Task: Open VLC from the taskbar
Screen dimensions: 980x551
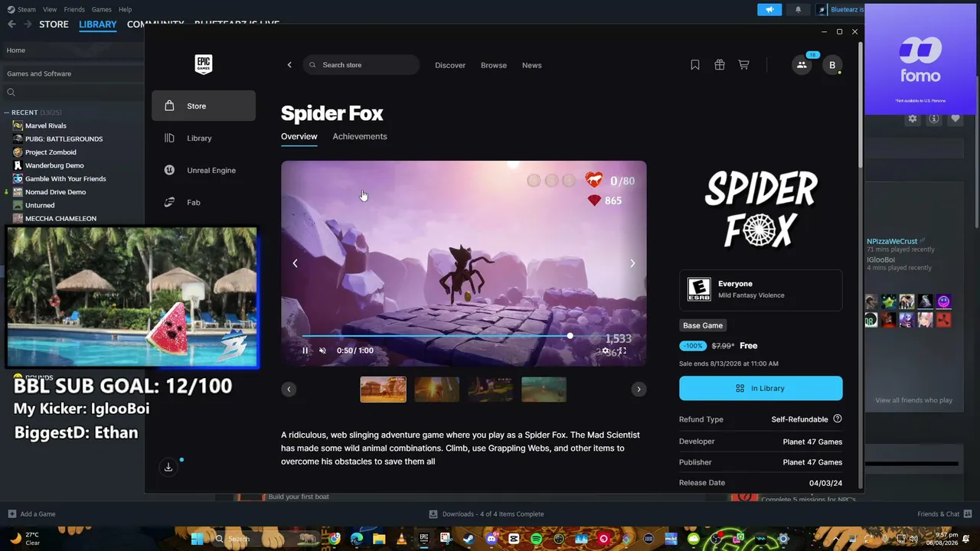Action: (401, 539)
